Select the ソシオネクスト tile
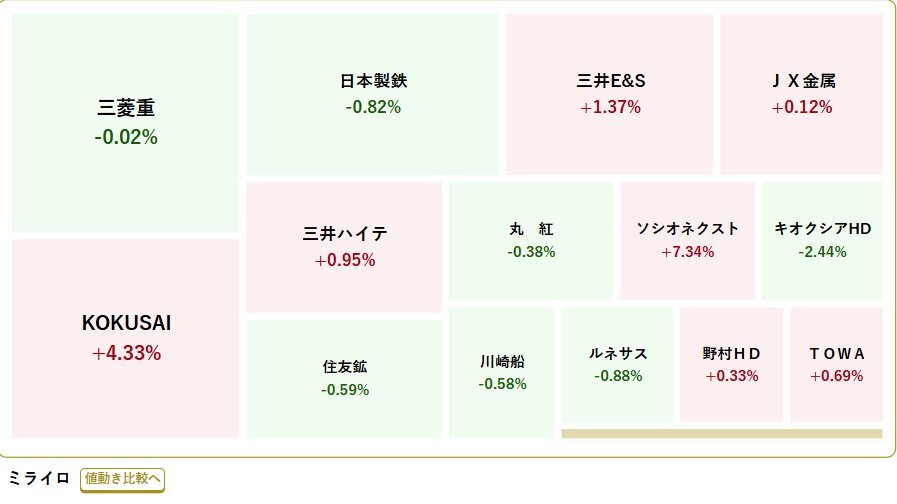Viewport: 897px width, 504px height. tap(687, 240)
